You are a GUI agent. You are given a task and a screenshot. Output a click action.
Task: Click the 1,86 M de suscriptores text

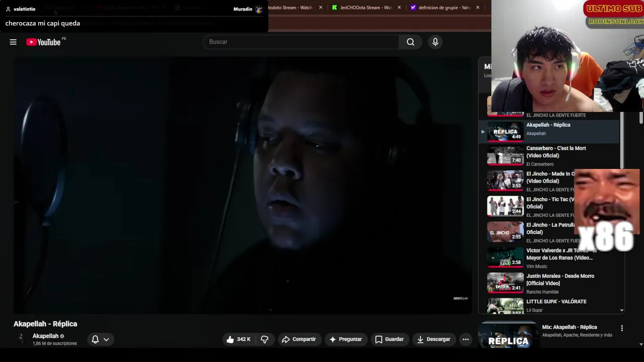pos(55,343)
